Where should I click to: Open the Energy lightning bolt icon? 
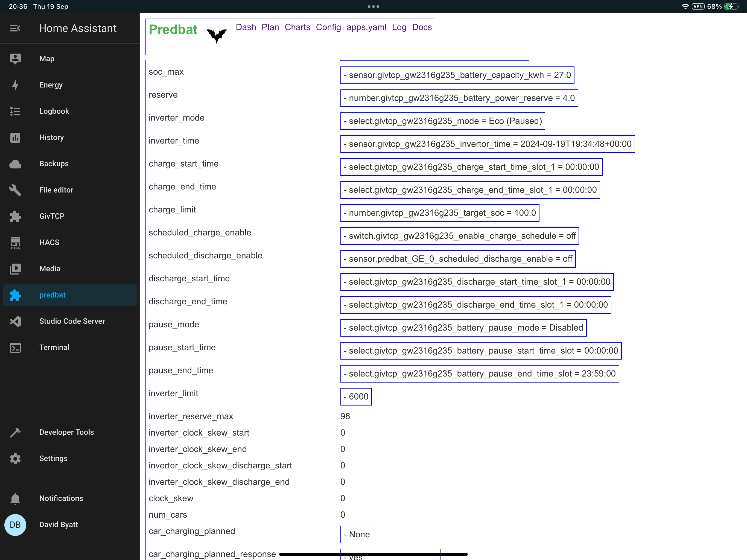tap(15, 85)
